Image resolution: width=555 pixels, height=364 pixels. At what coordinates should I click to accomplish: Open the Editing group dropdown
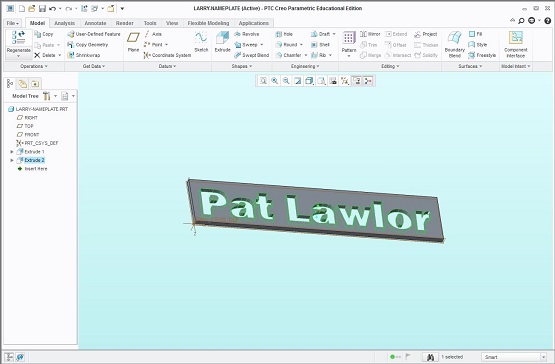click(390, 66)
